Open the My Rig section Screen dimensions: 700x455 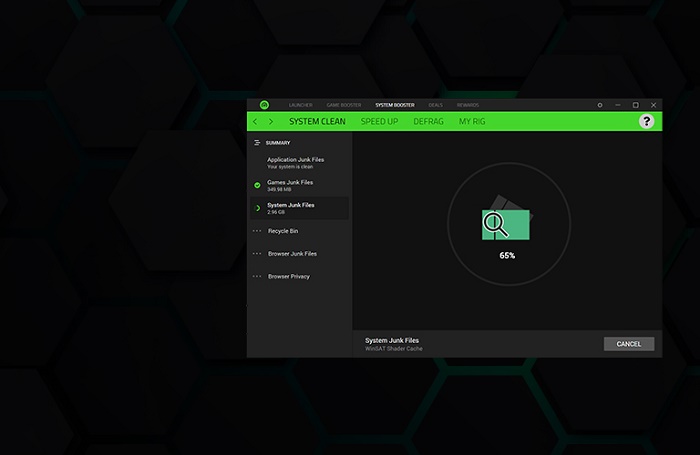472,122
